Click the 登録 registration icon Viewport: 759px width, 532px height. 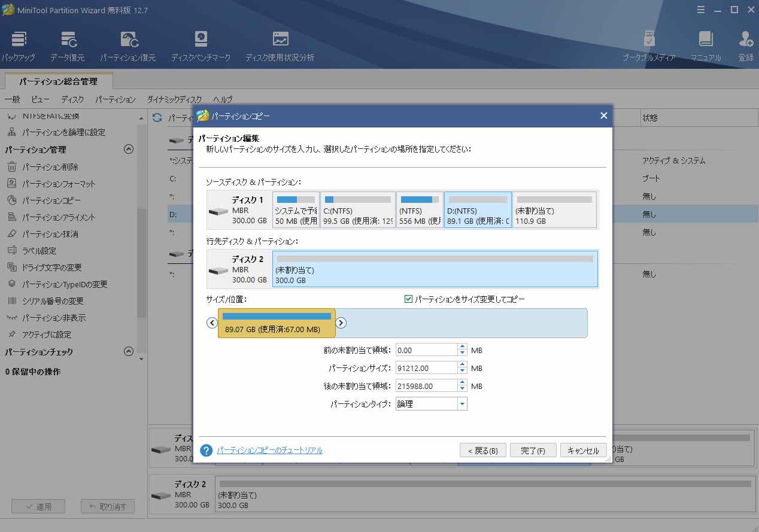tap(746, 45)
